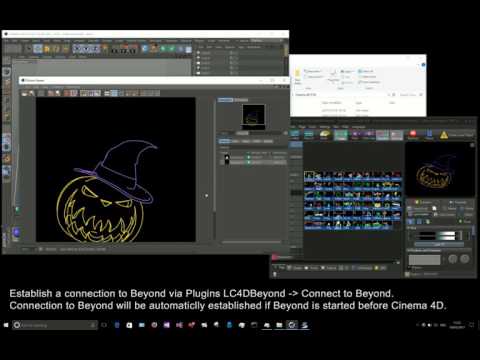Image resolution: width=480 pixels, height=360 pixels.
Task: Select the first object row in Cinema 4D's Object Manager
Action: pyautogui.click(x=240, y=53)
